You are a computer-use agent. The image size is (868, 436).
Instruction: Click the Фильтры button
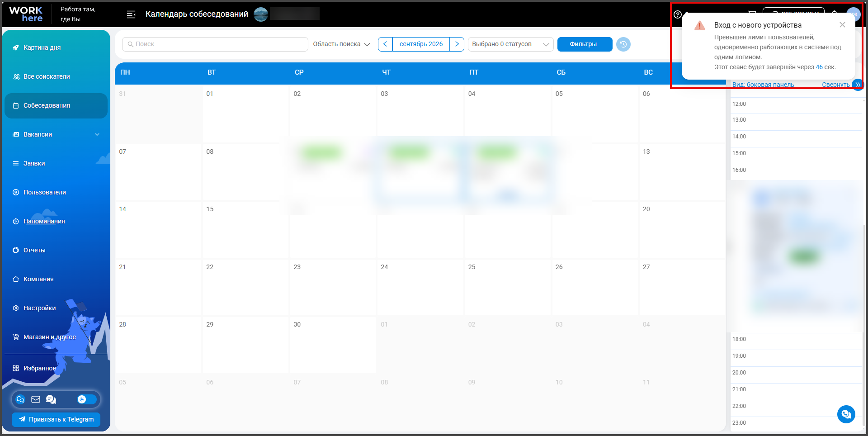tap(585, 44)
